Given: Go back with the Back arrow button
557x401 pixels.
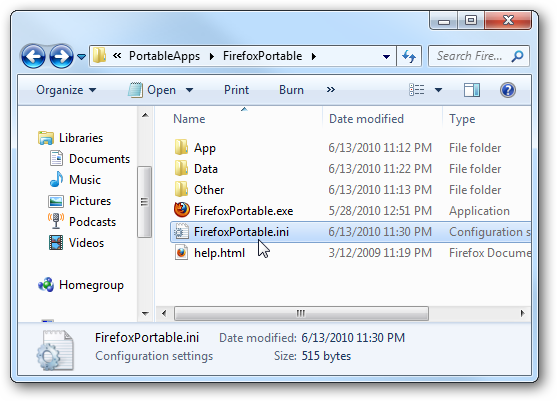Looking at the screenshot, I should tap(33, 56).
